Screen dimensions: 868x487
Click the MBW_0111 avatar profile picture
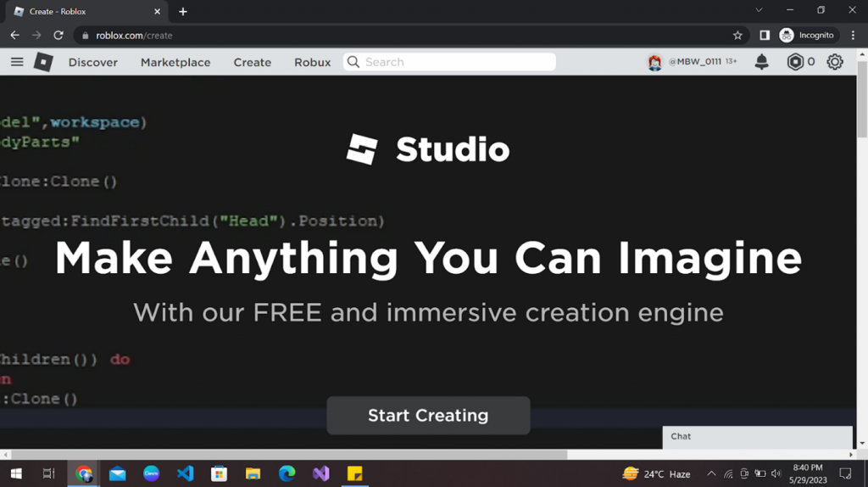(x=654, y=62)
